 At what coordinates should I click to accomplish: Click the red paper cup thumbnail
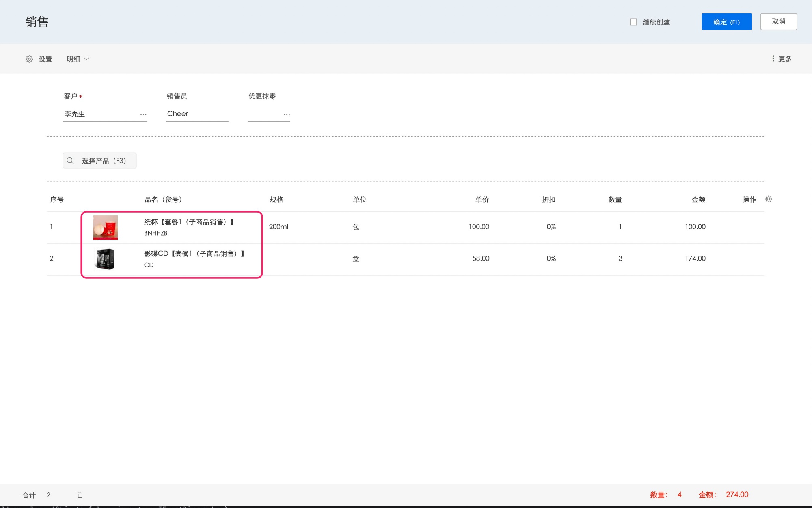coord(106,227)
